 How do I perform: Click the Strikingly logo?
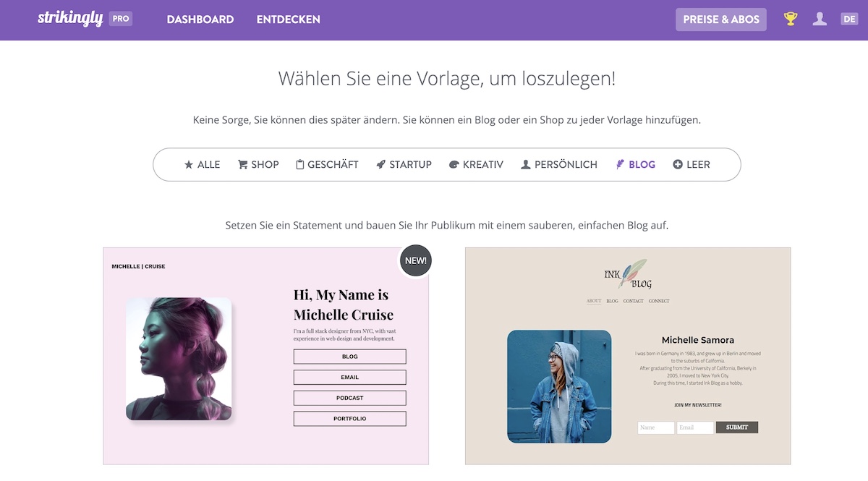(x=70, y=19)
